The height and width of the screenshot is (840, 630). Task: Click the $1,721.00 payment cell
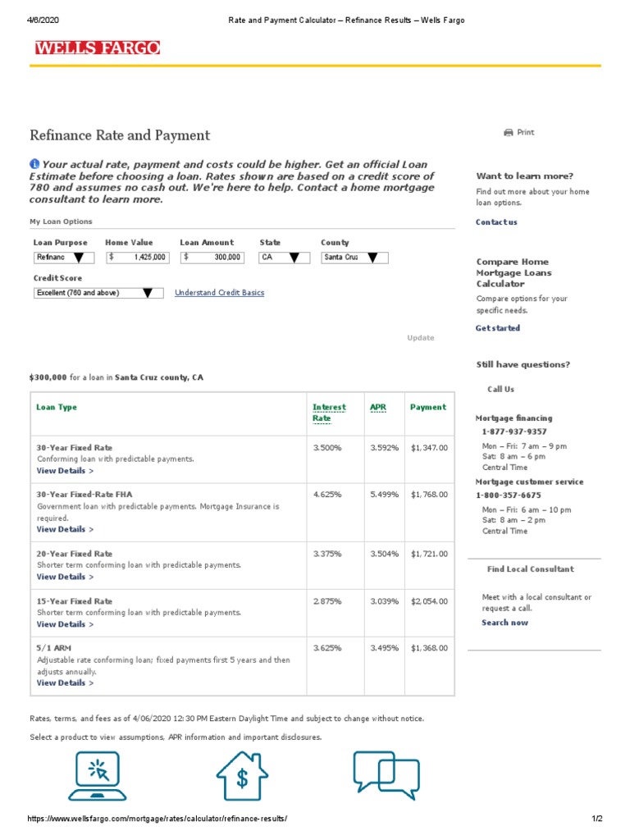[x=429, y=554]
